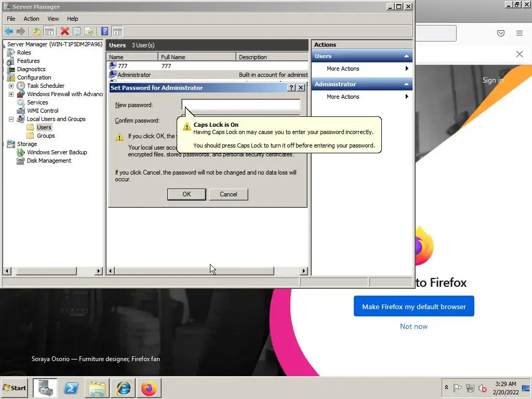This screenshot has width=532, height=399.
Task: Sort users by the Name column header
Action: point(132,57)
